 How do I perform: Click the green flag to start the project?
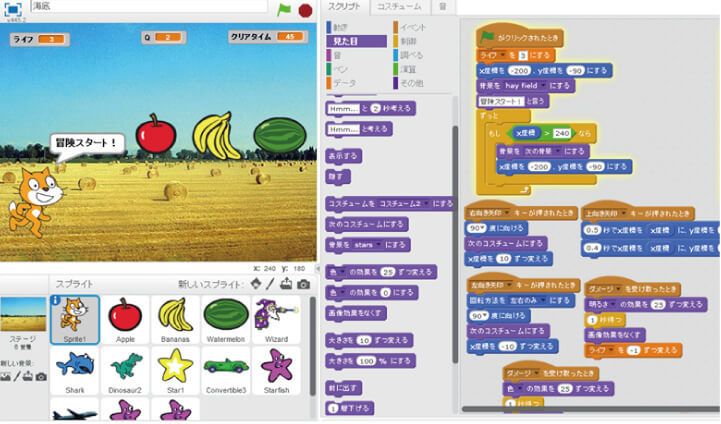[284, 10]
